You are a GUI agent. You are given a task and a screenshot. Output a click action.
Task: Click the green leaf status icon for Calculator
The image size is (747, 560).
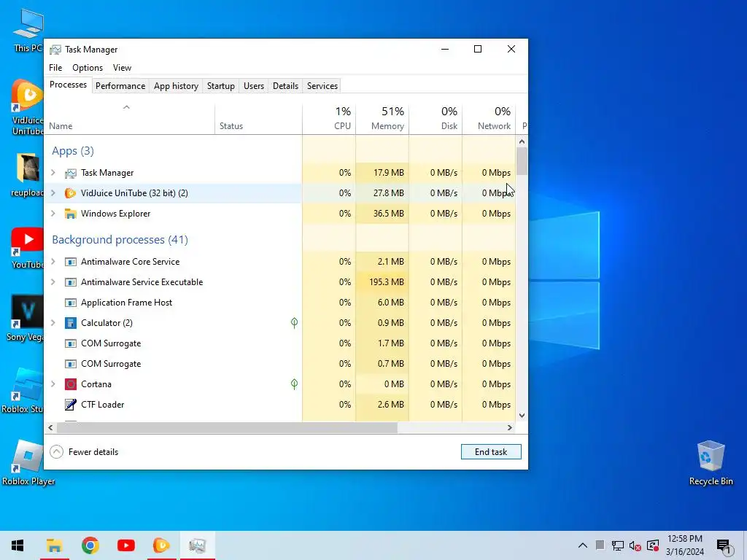point(295,323)
